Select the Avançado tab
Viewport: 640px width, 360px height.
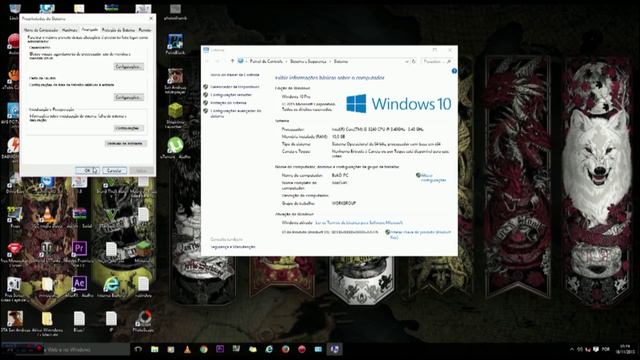tap(90, 29)
